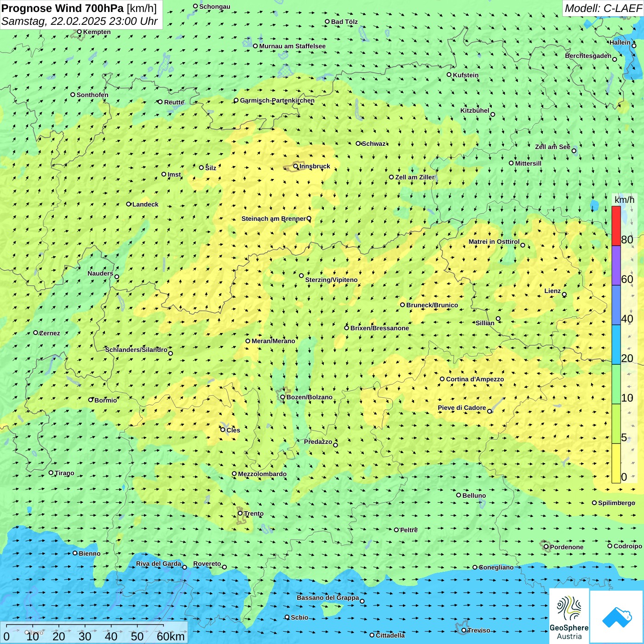Click the blue cloud logo icon

tap(617, 617)
